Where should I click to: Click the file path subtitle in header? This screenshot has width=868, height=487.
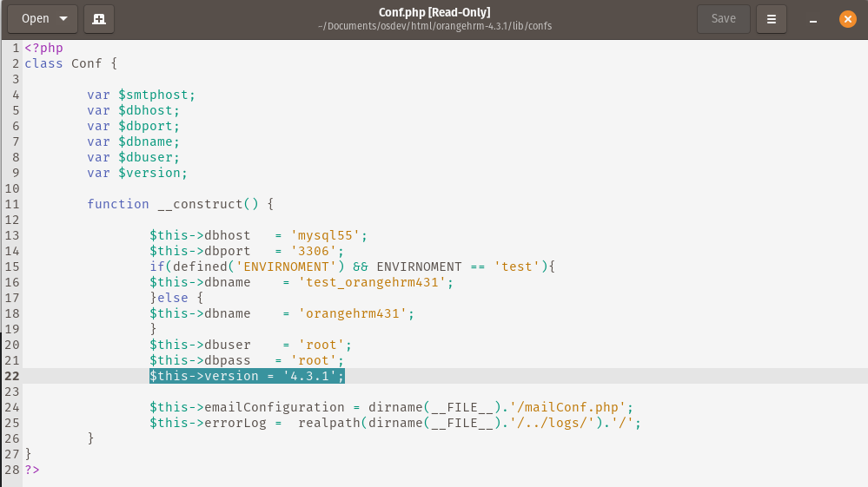pos(434,26)
